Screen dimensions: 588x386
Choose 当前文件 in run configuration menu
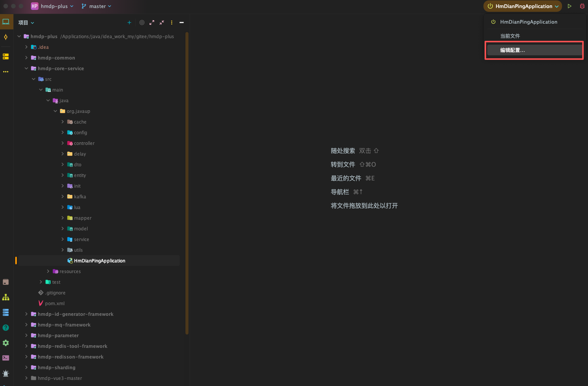pos(510,36)
